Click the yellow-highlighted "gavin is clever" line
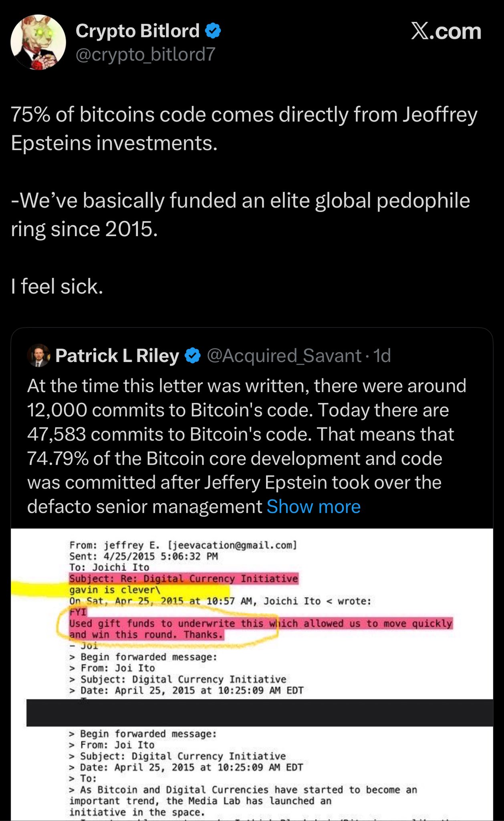Image resolution: width=504 pixels, height=821 pixels. pyautogui.click(x=115, y=590)
